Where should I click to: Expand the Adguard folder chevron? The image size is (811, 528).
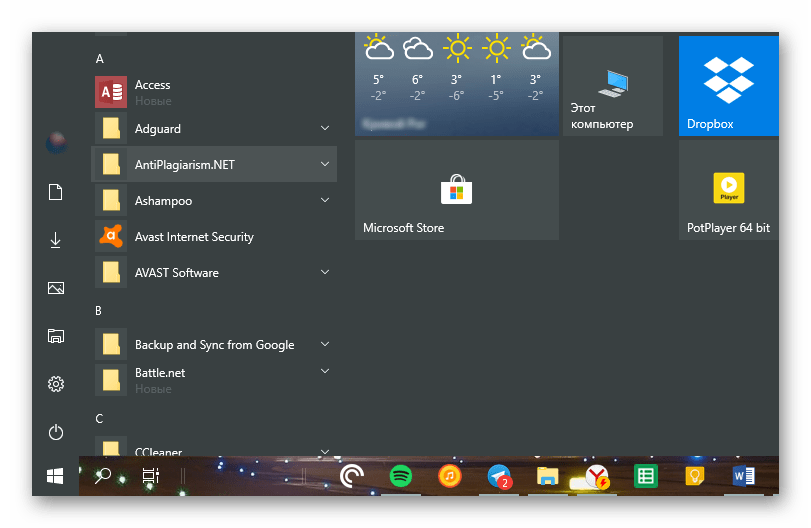pyautogui.click(x=325, y=129)
